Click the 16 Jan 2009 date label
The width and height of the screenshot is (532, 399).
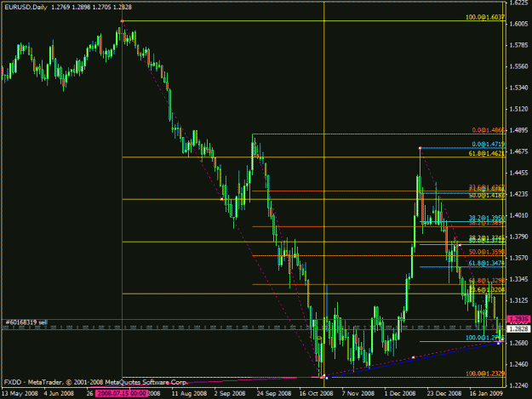[486, 394]
